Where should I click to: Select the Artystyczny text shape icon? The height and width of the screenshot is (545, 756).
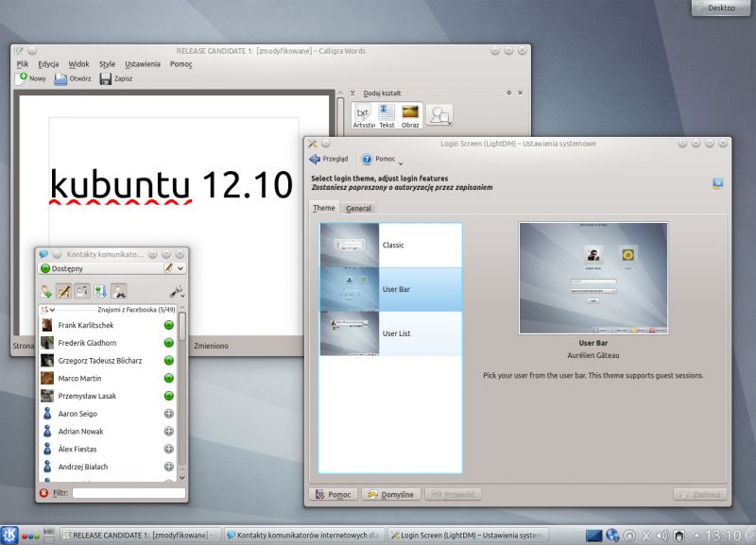(x=364, y=115)
